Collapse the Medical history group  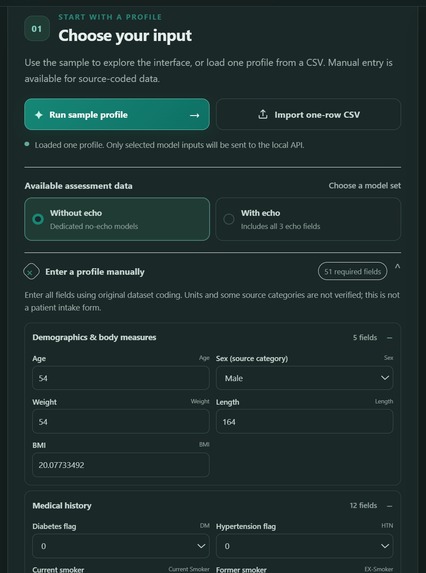coord(389,506)
